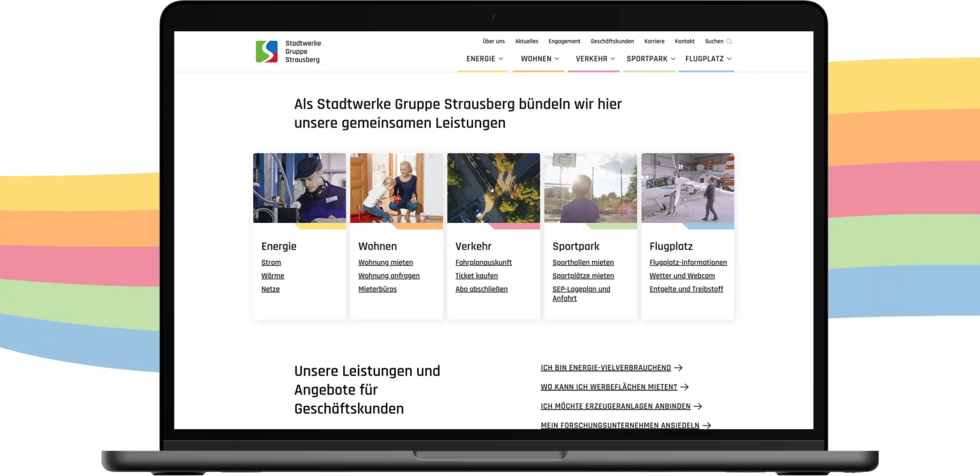
Task: Select Geschäftskunden in top navigation
Action: tap(612, 41)
